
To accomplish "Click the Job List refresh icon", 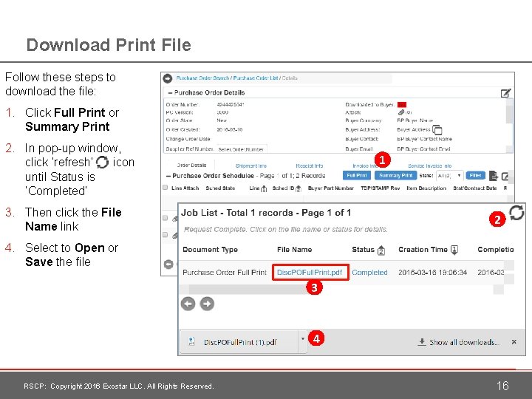I will 516,213.
